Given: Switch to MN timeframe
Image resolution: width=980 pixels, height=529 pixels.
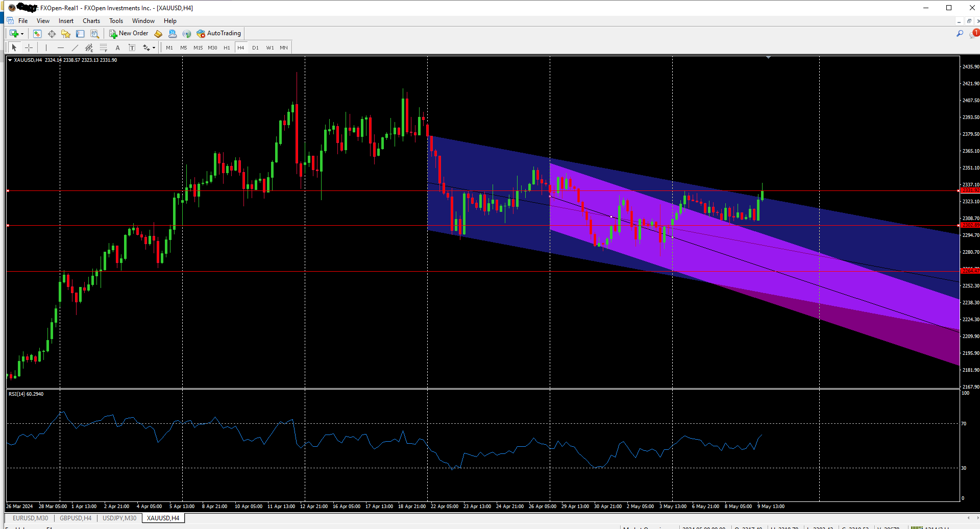Looking at the screenshot, I should point(284,48).
